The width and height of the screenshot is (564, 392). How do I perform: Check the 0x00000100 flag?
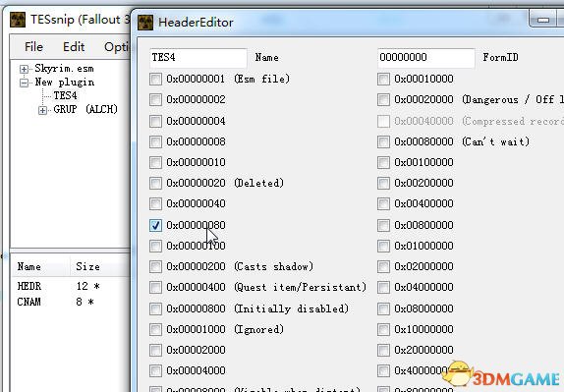point(156,246)
